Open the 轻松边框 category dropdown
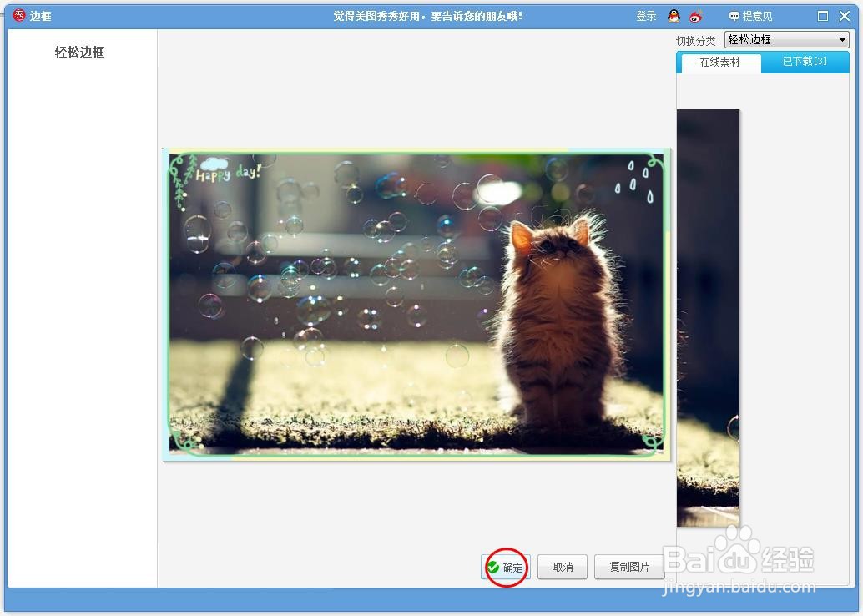This screenshot has width=863, height=616. 786,39
